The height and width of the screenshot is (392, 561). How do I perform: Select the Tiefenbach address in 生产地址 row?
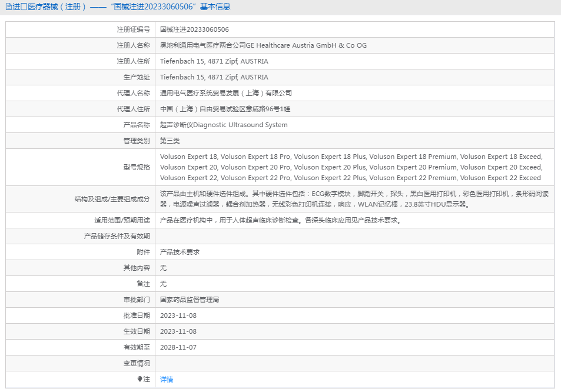pos(214,77)
